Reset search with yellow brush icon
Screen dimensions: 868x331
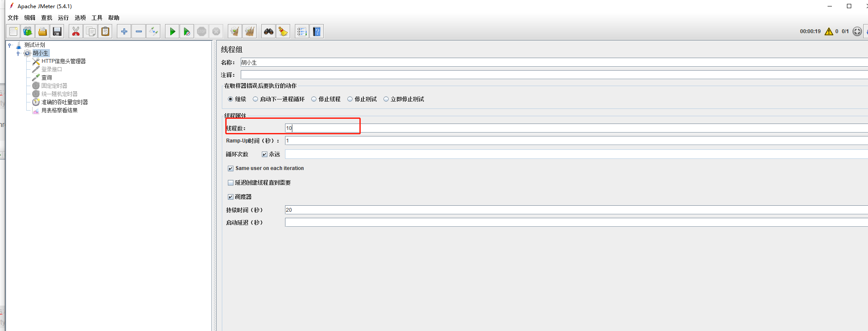(283, 31)
